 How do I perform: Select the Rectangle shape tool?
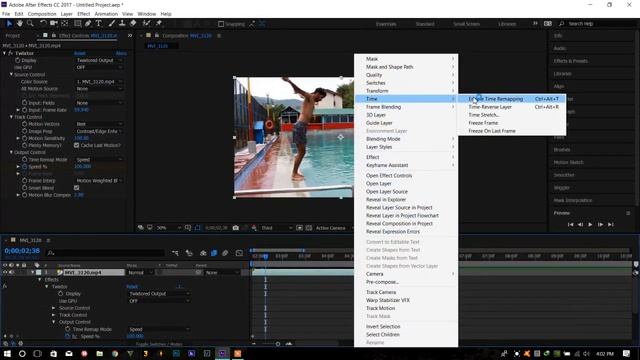[77, 24]
